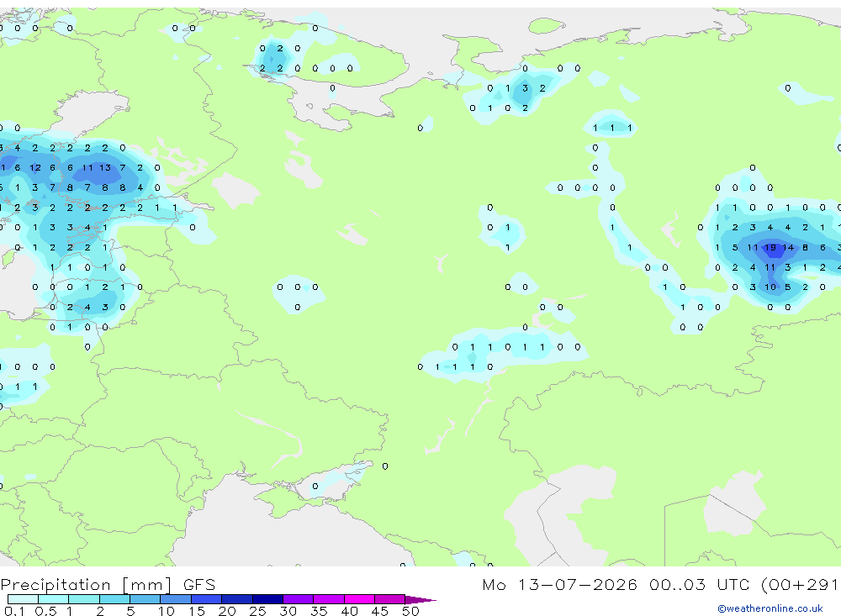Click the '35' legend scale label
This screenshot has height=616, width=841.
[x=319, y=611]
